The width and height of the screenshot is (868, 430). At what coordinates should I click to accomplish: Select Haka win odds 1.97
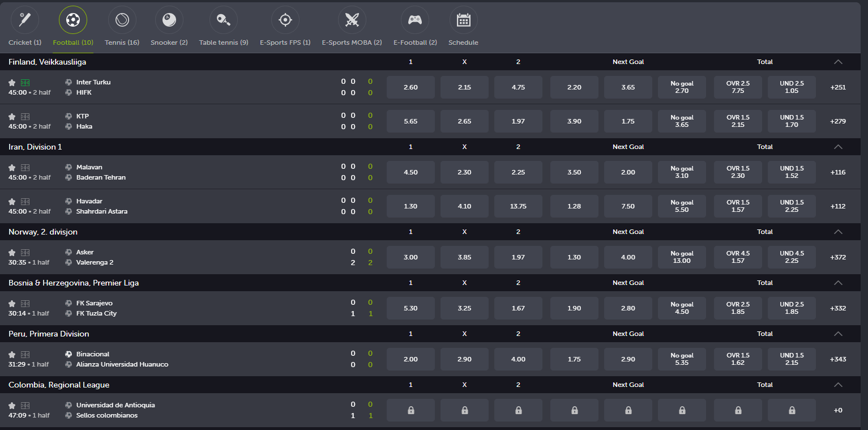tap(518, 121)
